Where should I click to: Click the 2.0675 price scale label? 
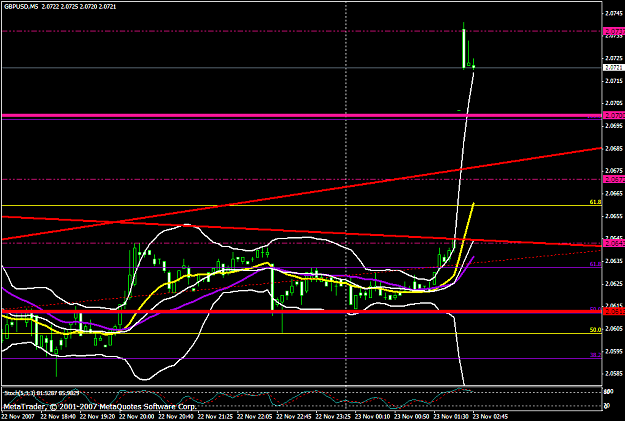614,171
